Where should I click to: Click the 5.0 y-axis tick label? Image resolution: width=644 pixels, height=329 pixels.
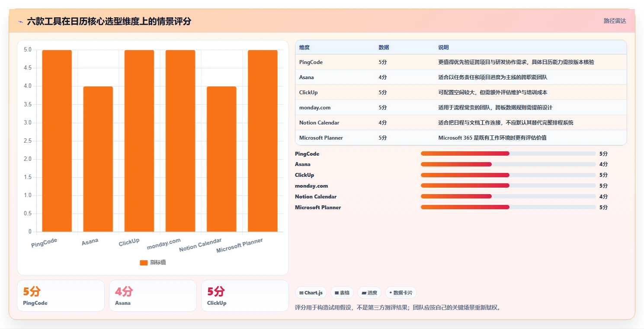point(28,50)
